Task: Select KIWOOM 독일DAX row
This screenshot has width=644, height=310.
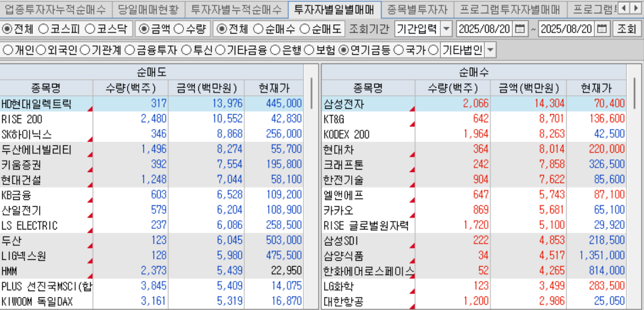Action: (152, 301)
